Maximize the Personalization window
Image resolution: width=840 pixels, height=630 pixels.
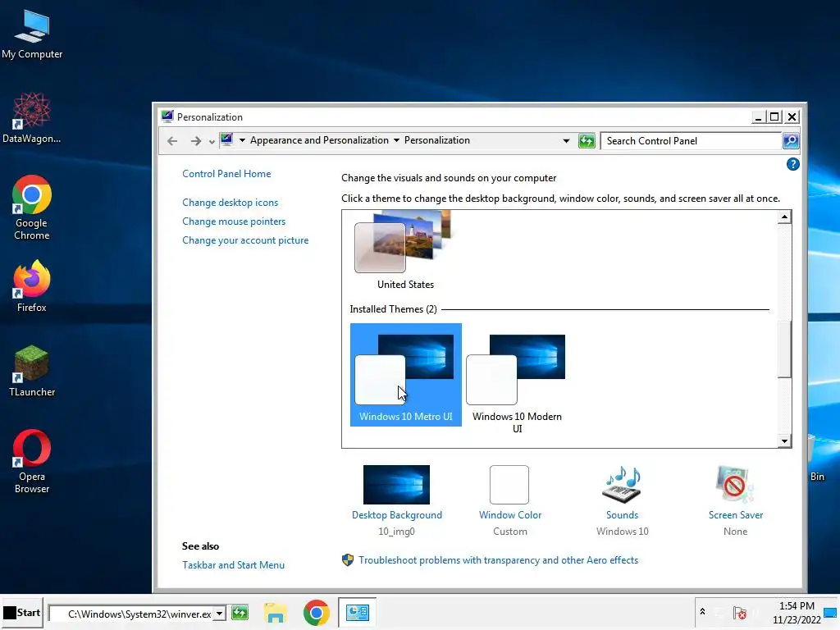(x=774, y=116)
